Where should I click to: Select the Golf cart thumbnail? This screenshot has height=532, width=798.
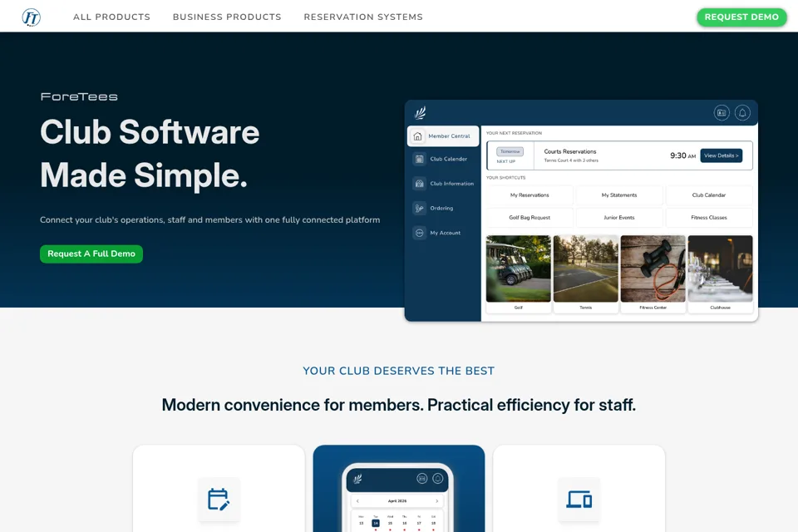519,268
